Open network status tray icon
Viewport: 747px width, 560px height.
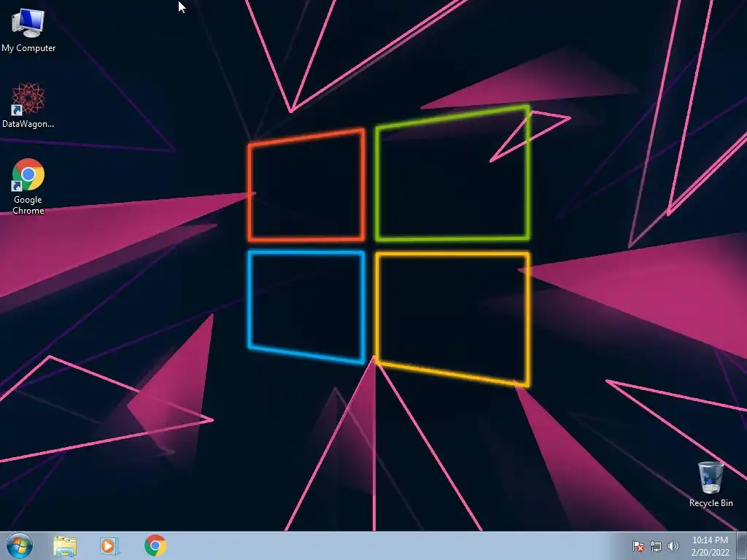[x=656, y=546]
